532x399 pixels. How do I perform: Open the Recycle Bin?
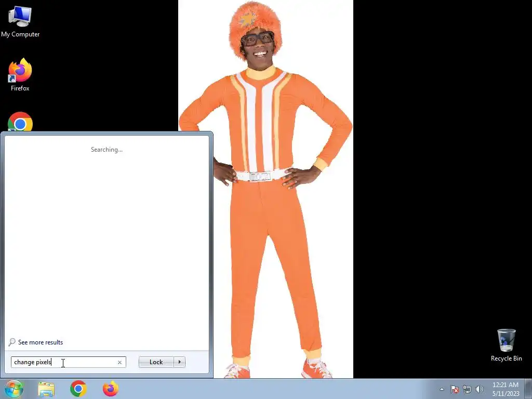pyautogui.click(x=506, y=345)
